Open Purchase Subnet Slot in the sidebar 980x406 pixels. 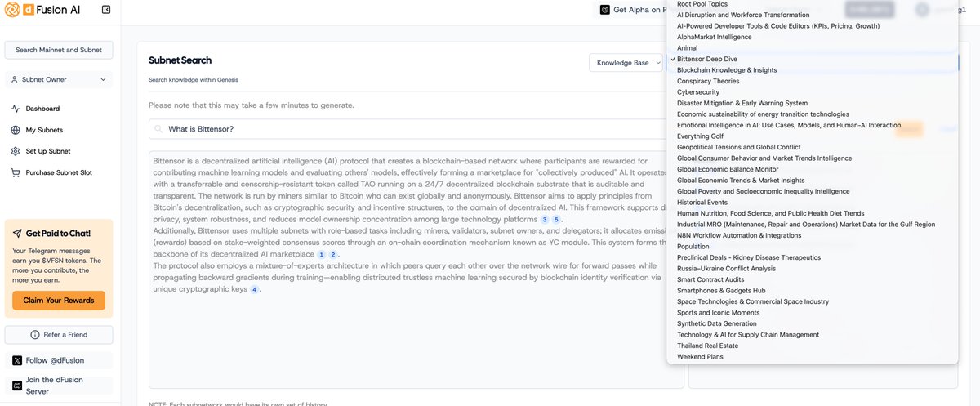coord(59,172)
